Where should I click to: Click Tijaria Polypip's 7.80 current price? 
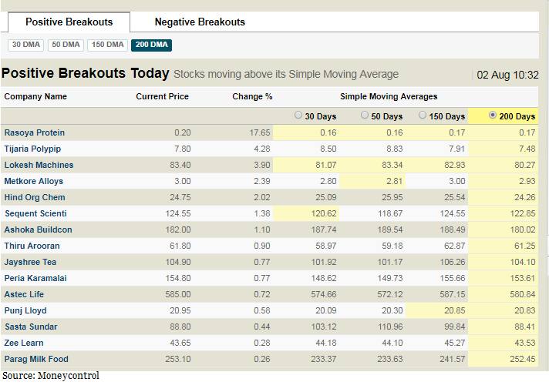[183, 149]
